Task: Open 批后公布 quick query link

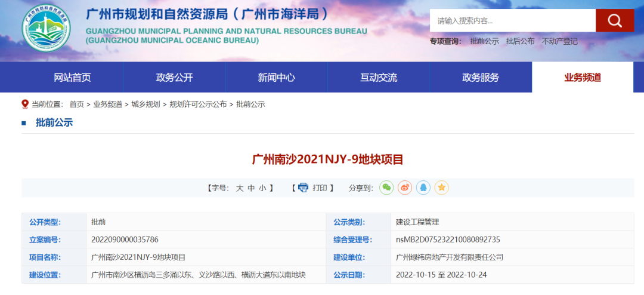Action: [521, 41]
